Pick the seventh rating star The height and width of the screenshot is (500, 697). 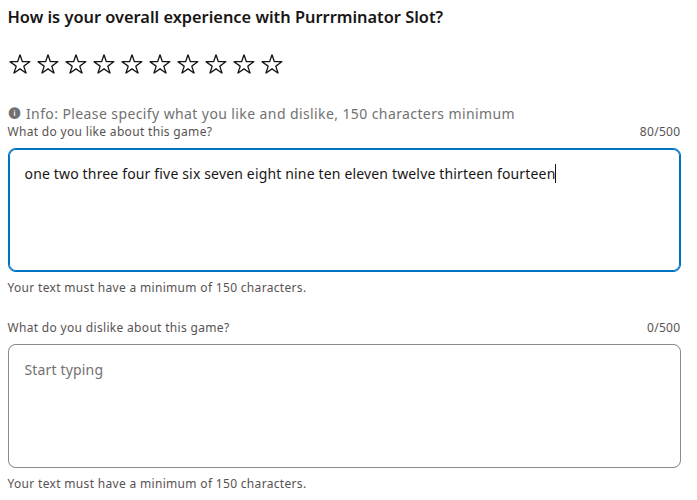click(187, 66)
